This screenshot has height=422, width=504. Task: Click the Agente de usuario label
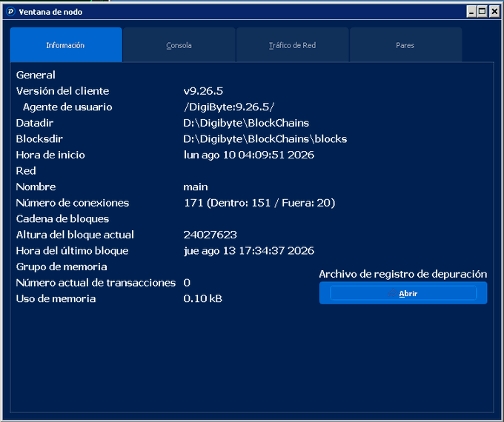pos(67,107)
